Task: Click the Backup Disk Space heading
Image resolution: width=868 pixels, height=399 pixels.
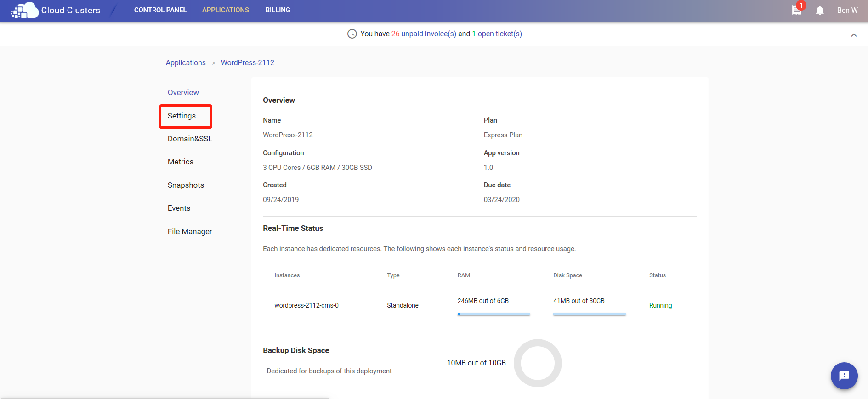Action: click(x=296, y=350)
